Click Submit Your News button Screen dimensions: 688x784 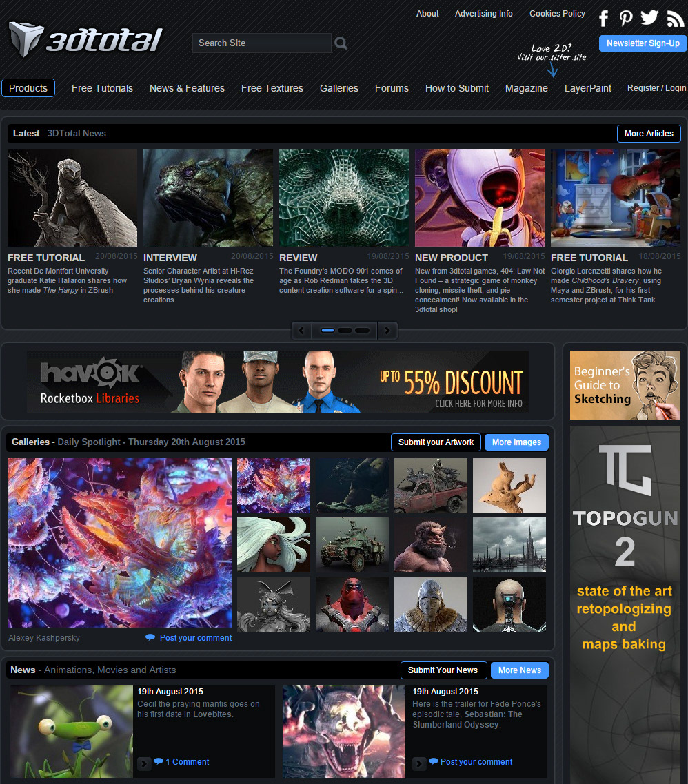coord(443,670)
